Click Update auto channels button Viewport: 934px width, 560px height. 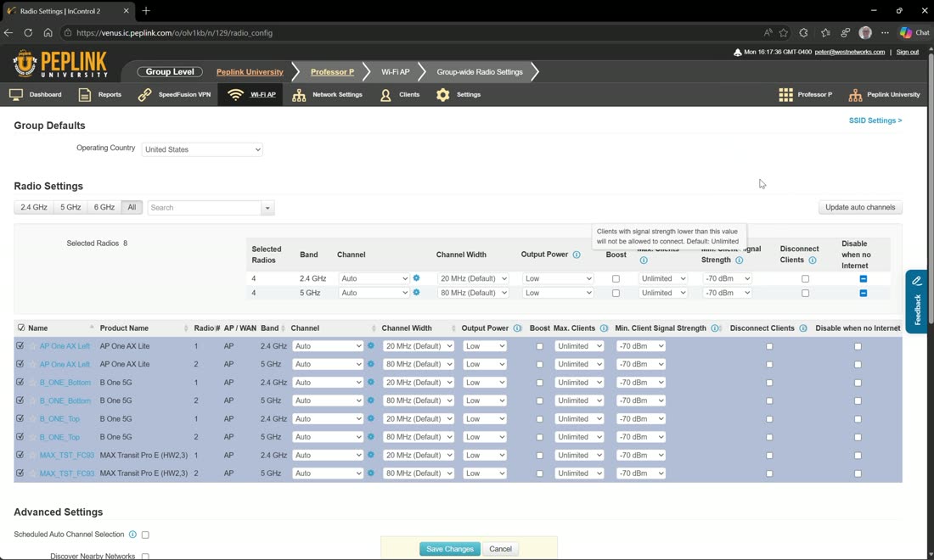[x=860, y=207]
